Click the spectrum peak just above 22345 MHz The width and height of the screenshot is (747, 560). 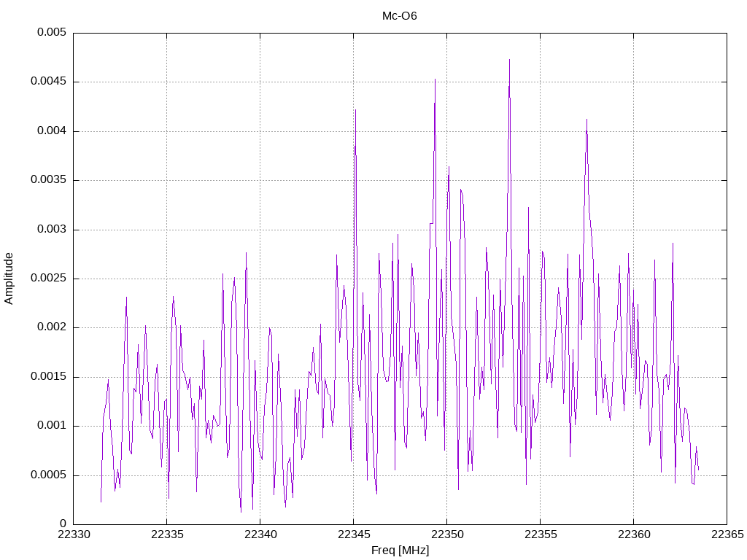(x=355, y=110)
